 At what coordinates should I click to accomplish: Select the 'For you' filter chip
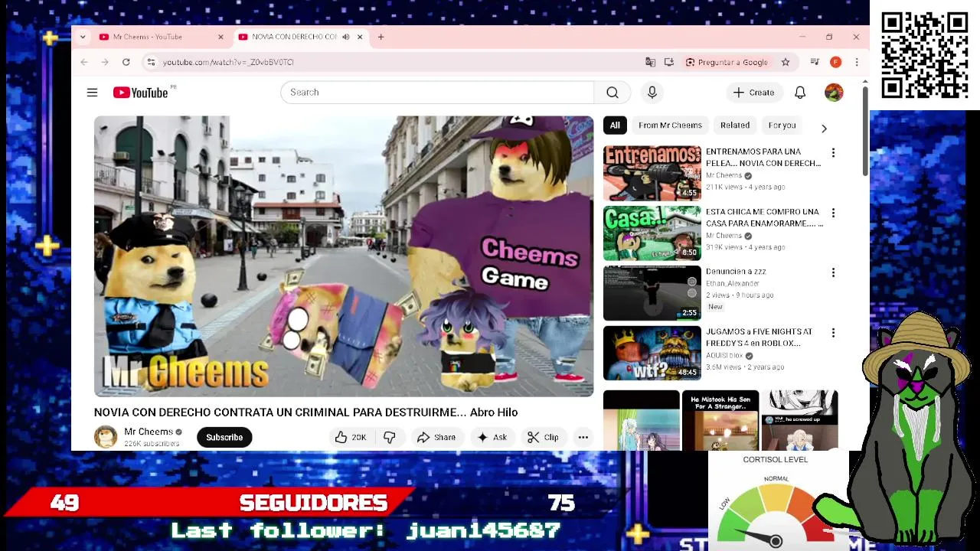pyautogui.click(x=782, y=126)
